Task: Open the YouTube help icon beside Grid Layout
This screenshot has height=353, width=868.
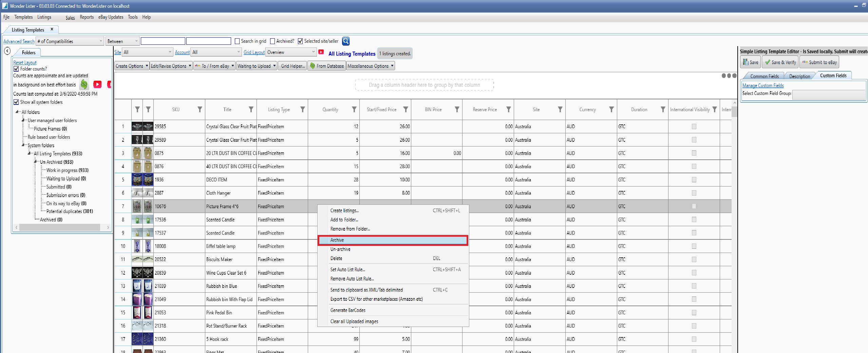Action: coord(321,52)
